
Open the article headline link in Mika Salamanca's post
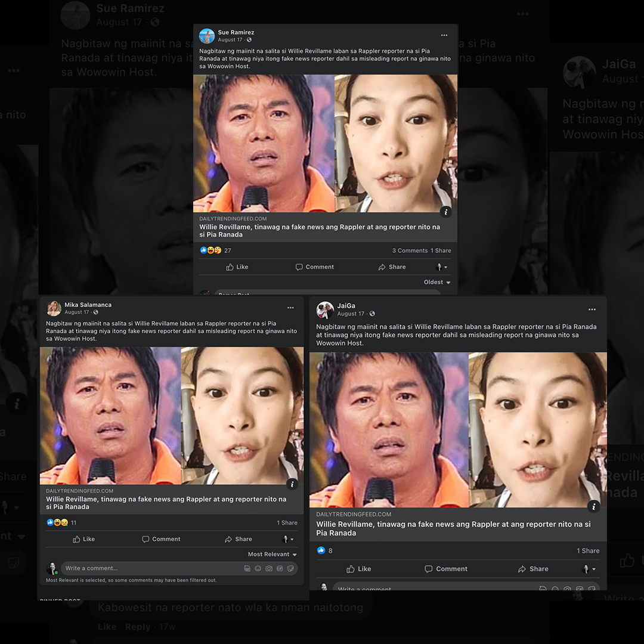click(x=166, y=503)
